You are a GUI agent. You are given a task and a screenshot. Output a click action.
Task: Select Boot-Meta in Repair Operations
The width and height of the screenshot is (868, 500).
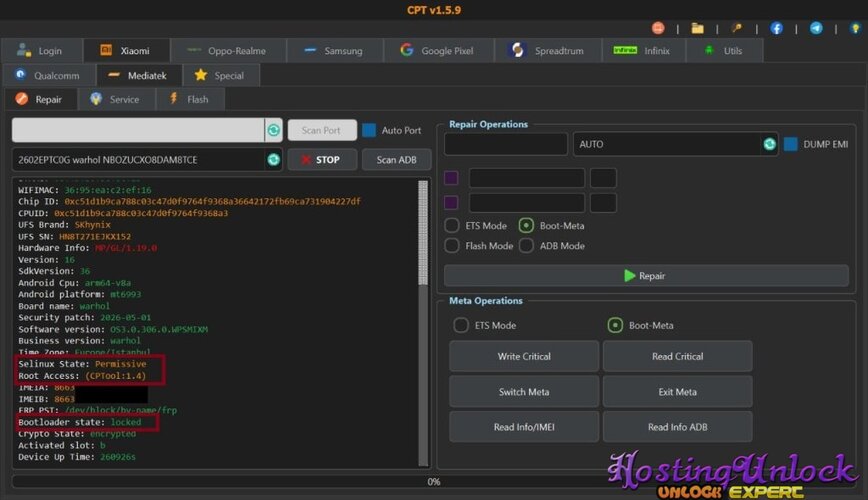coord(526,225)
